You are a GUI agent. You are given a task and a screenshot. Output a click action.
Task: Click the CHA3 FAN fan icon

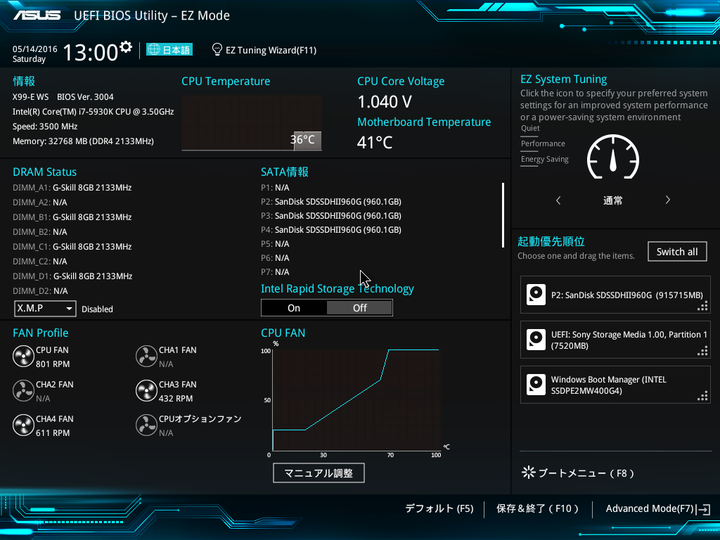tap(146, 391)
